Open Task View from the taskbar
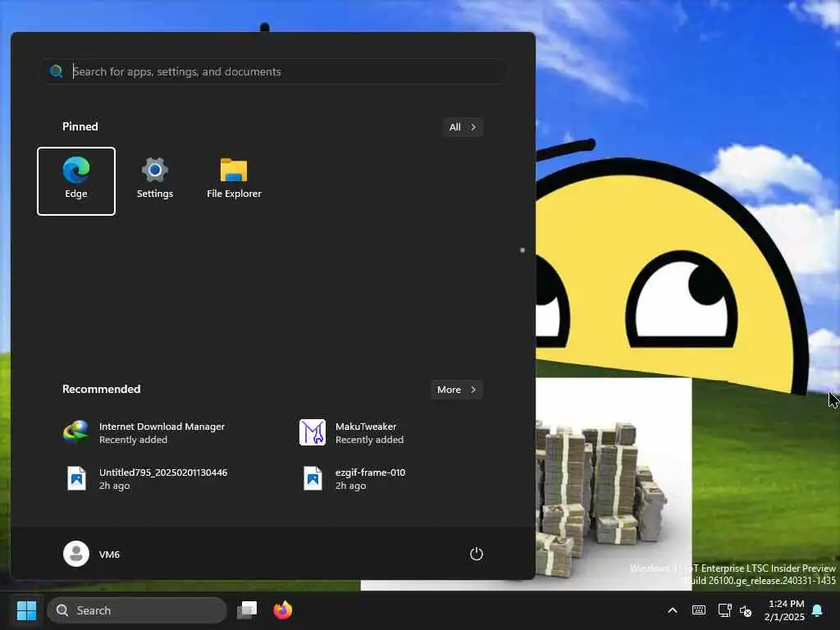This screenshot has width=840, height=630. 247,610
